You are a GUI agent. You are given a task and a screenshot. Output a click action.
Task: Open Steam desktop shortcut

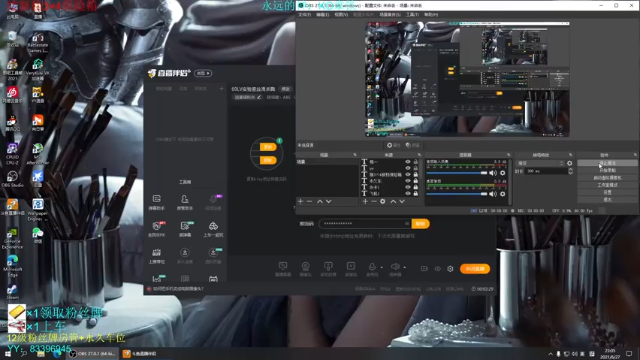coord(12,291)
